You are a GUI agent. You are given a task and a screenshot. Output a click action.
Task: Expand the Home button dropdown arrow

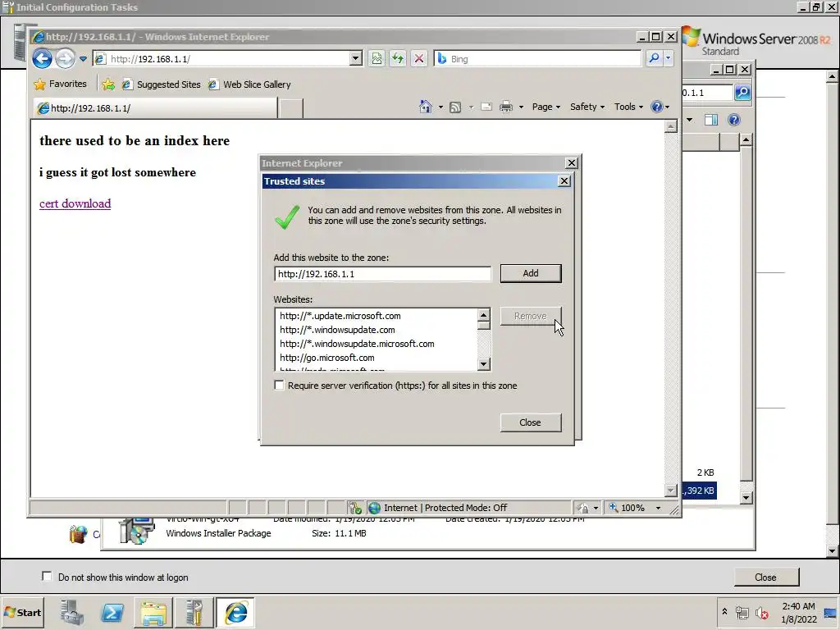pos(441,107)
